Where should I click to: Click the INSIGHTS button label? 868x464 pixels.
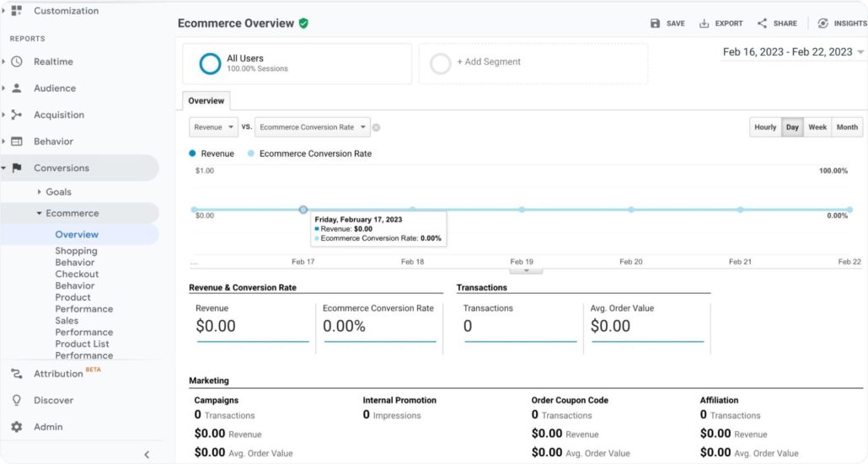point(850,24)
